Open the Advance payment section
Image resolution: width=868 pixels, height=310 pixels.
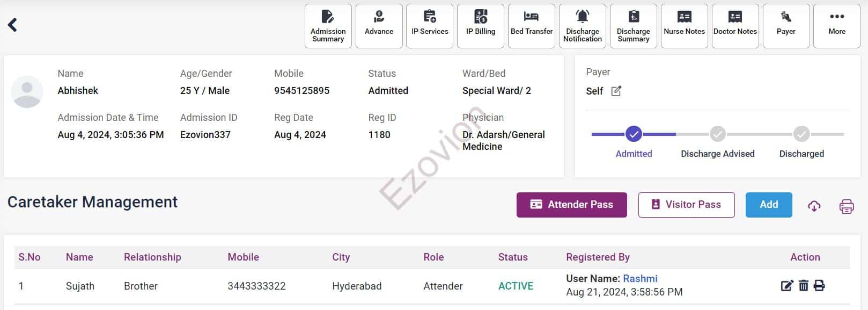click(379, 26)
